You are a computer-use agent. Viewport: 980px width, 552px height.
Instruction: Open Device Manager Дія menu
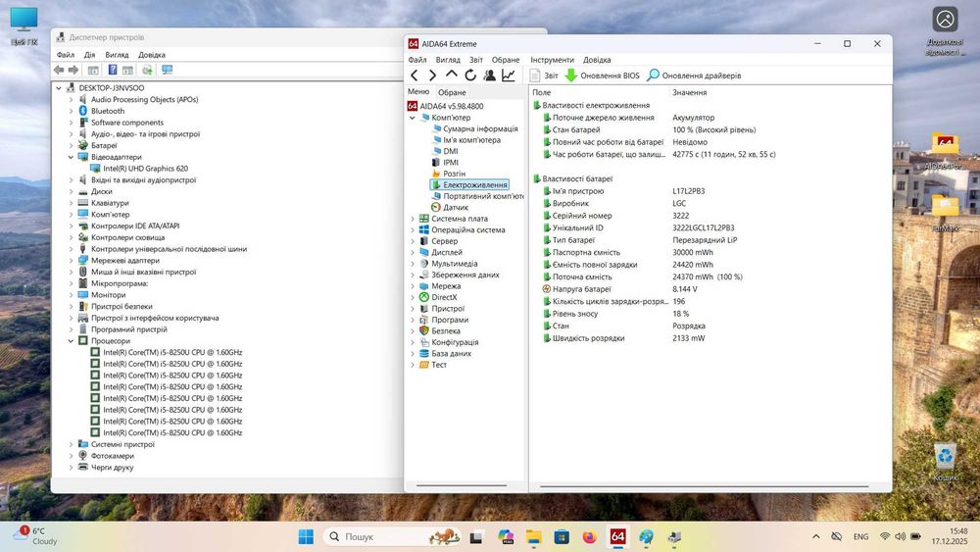click(90, 55)
